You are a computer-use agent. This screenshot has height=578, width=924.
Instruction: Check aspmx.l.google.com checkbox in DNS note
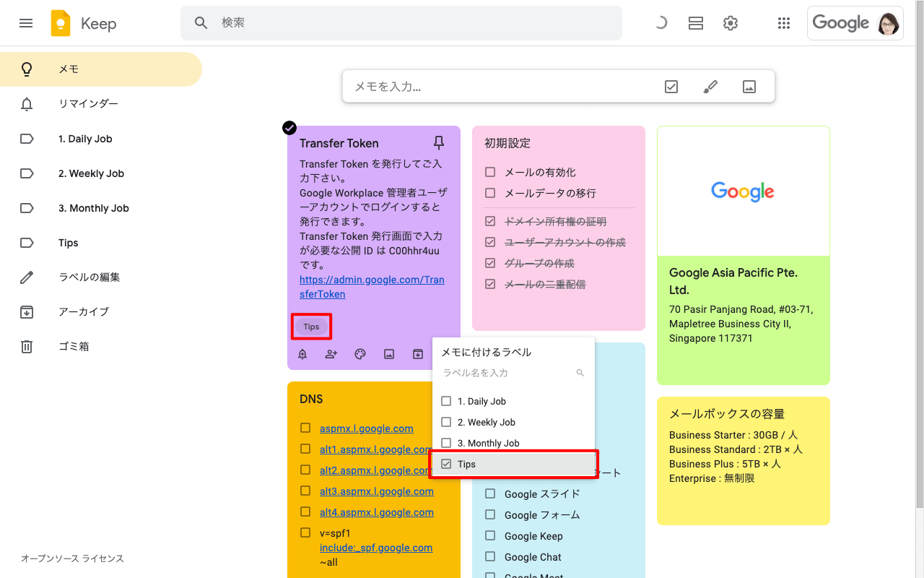coord(305,428)
